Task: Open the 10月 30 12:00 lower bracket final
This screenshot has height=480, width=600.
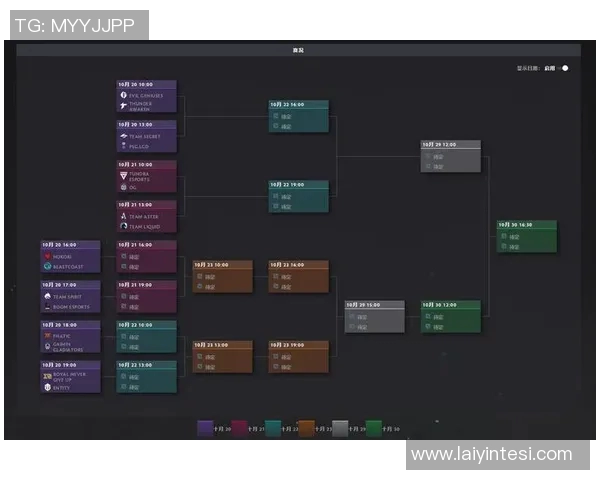Action: pyautogui.click(x=451, y=317)
